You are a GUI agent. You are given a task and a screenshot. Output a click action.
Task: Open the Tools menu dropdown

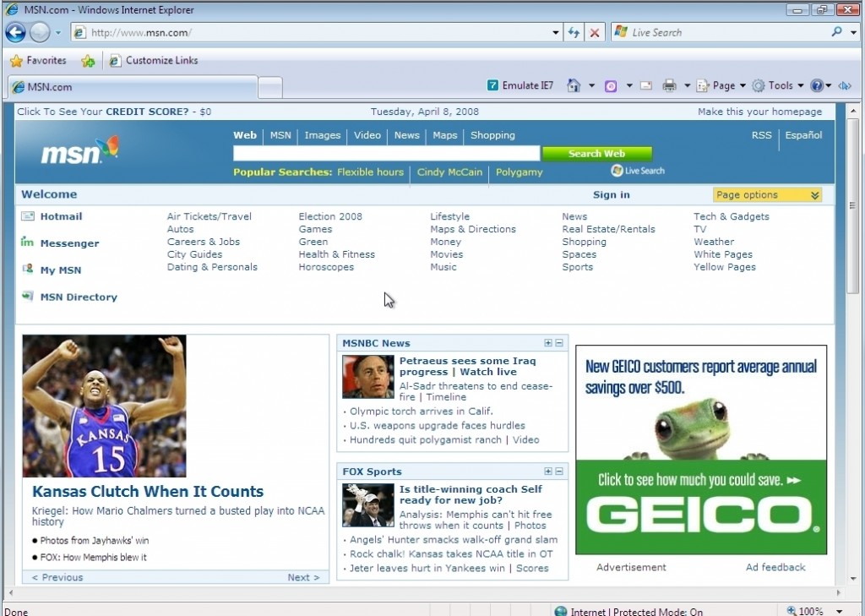tap(779, 85)
